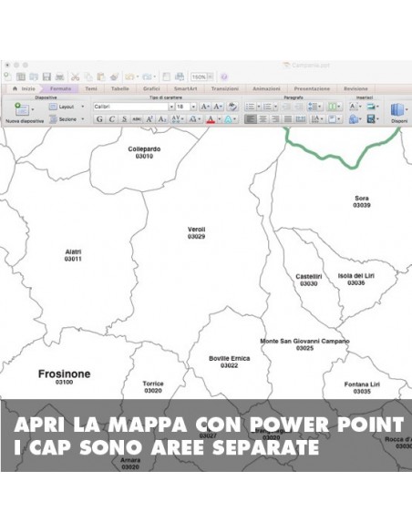
Task: Click the Redo icon in toolbar
Action: 147,77
